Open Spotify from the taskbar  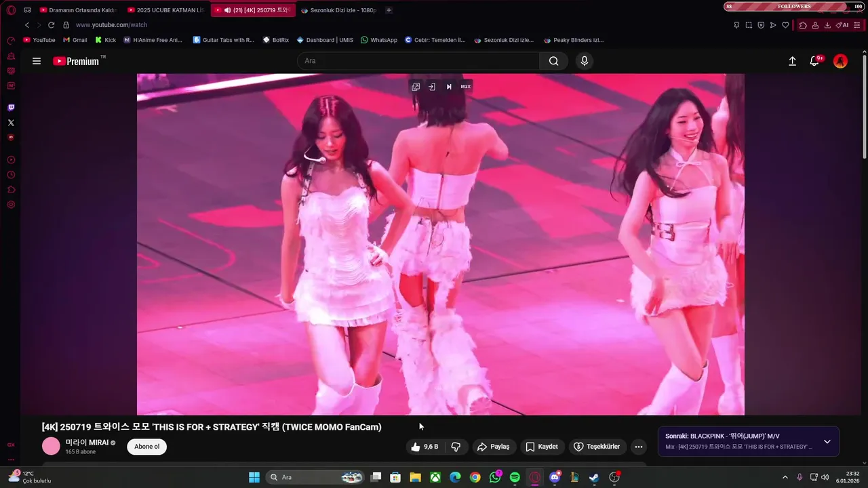(x=515, y=477)
